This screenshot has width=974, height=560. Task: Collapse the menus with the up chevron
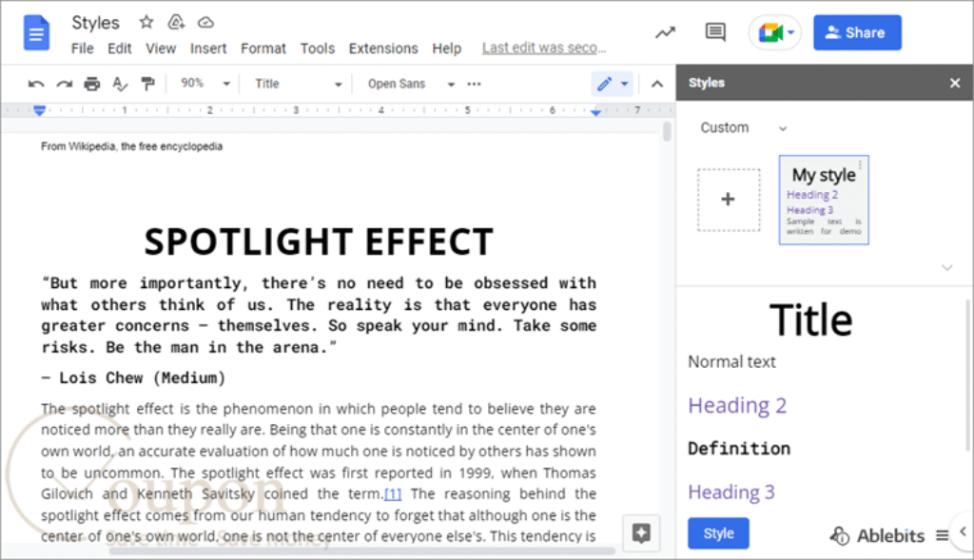[657, 84]
